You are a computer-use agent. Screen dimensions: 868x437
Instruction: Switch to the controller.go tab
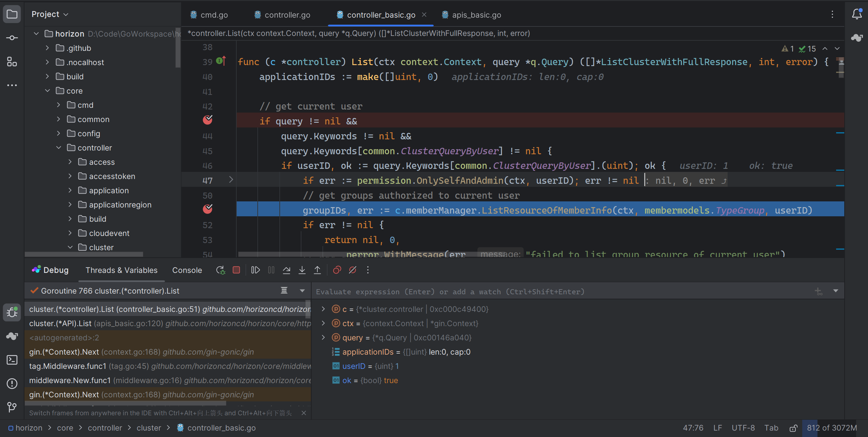click(x=282, y=15)
